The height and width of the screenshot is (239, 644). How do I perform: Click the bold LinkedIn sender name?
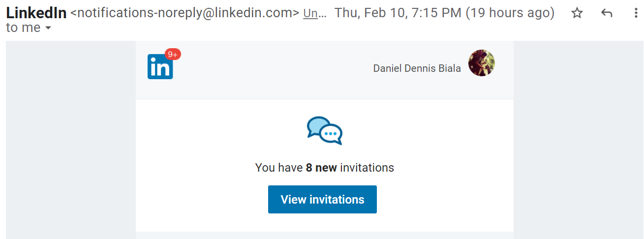(x=36, y=13)
